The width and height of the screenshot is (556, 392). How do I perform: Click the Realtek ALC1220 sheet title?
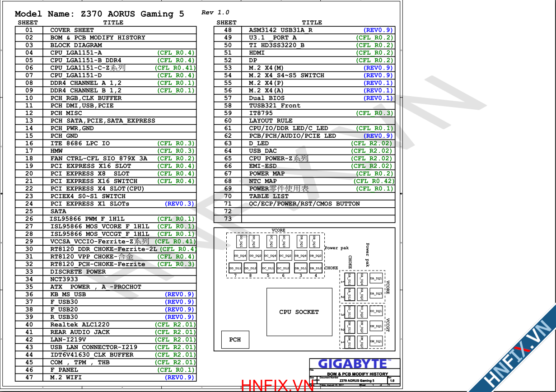(x=79, y=325)
